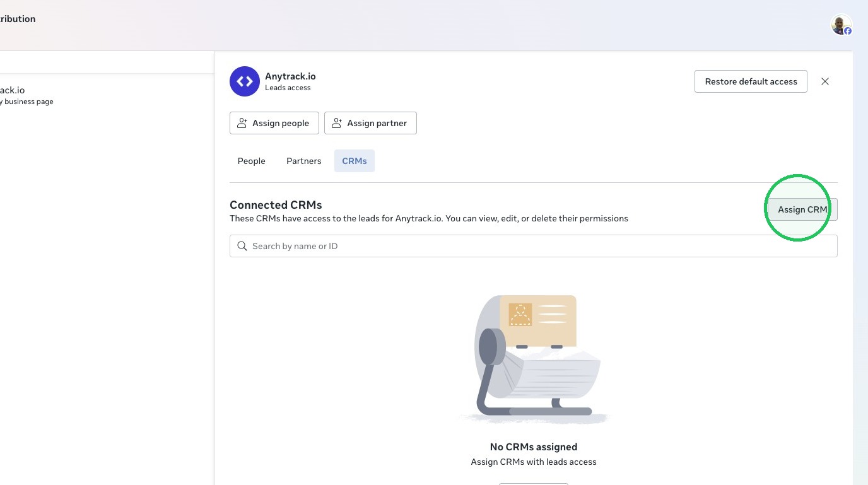Image resolution: width=868 pixels, height=485 pixels.
Task: Click the Connected CRMs heading
Action: click(x=276, y=205)
